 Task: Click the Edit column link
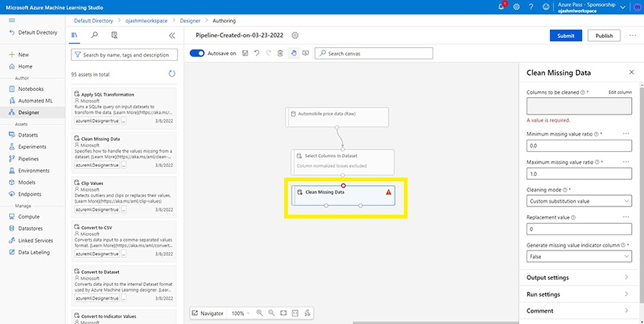pyautogui.click(x=621, y=93)
